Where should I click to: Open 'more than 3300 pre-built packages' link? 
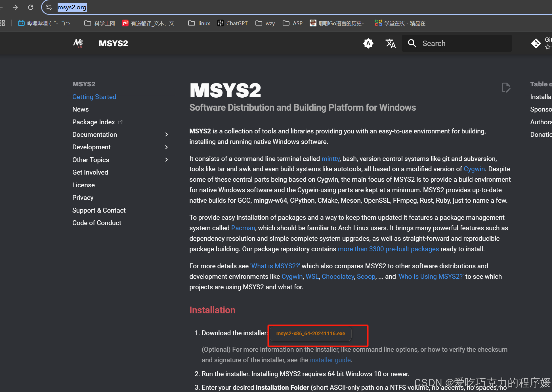[x=388, y=249]
